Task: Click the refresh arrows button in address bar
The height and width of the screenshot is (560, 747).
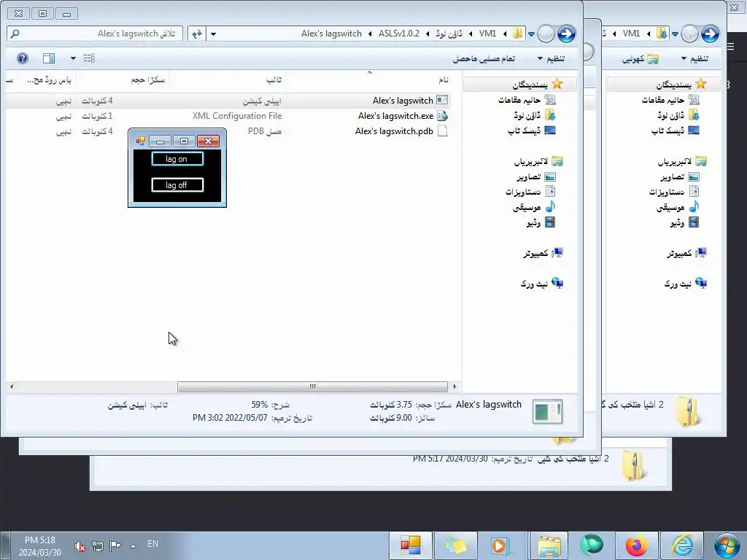Action: tap(197, 34)
